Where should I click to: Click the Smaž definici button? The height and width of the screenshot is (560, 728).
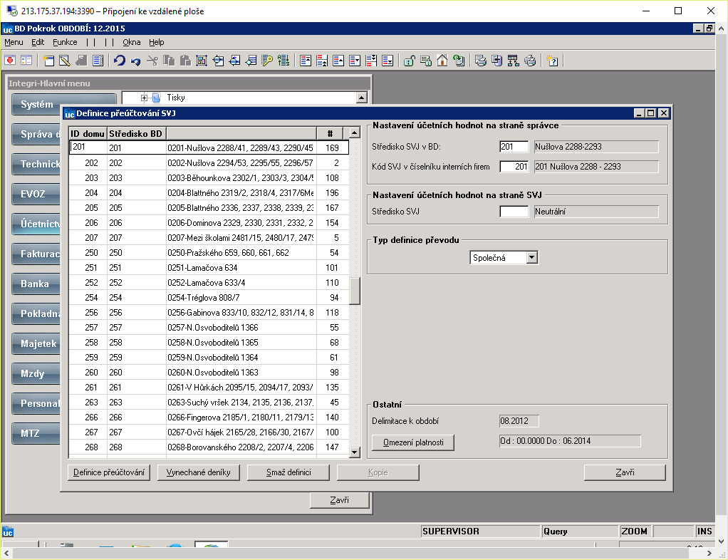tap(288, 472)
